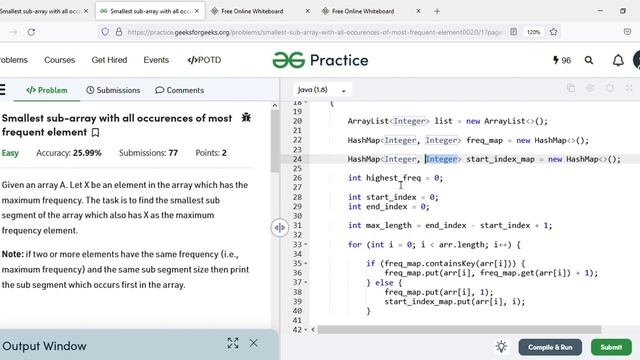640x360 pixels.
Task: Collapse code fold arrow at line 35
Action: [306, 263]
